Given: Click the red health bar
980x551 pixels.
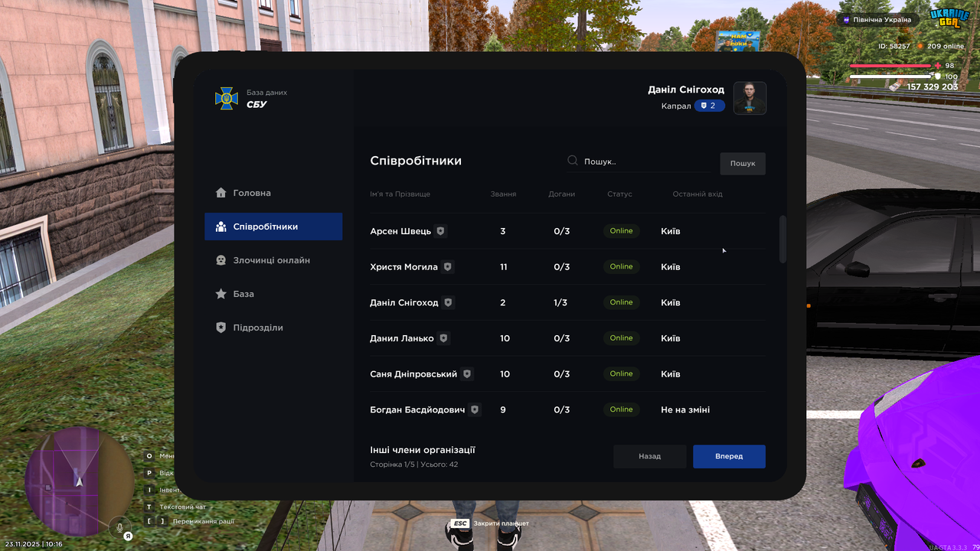Looking at the screenshot, I should (891, 66).
